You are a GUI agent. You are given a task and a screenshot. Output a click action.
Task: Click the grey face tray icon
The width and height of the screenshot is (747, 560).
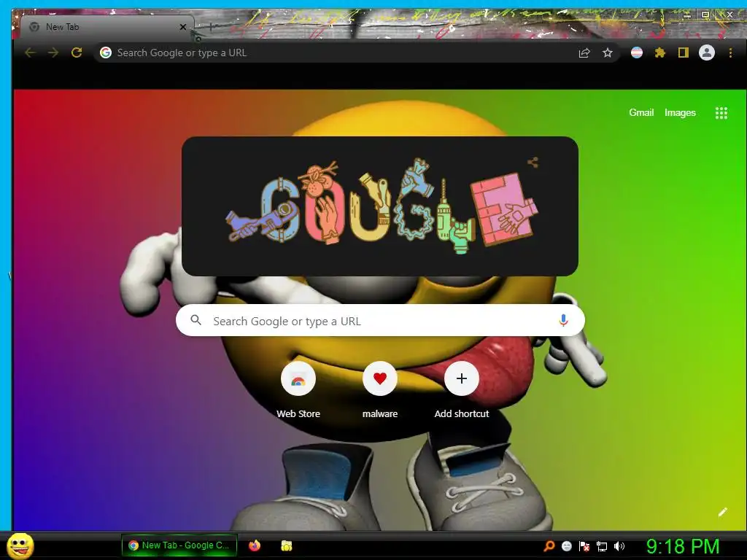pyautogui.click(x=566, y=545)
